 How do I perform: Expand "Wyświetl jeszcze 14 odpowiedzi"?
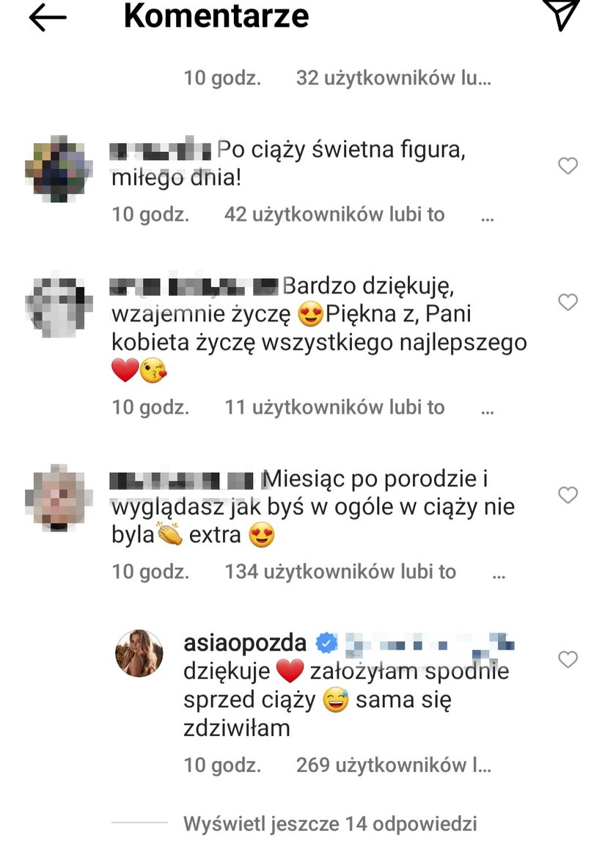tap(330, 823)
